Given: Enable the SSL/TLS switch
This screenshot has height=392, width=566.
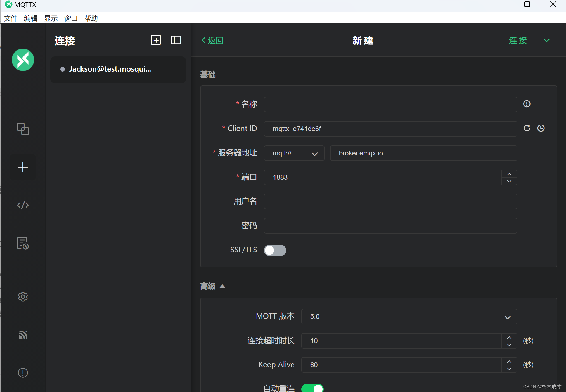Looking at the screenshot, I should click(275, 250).
